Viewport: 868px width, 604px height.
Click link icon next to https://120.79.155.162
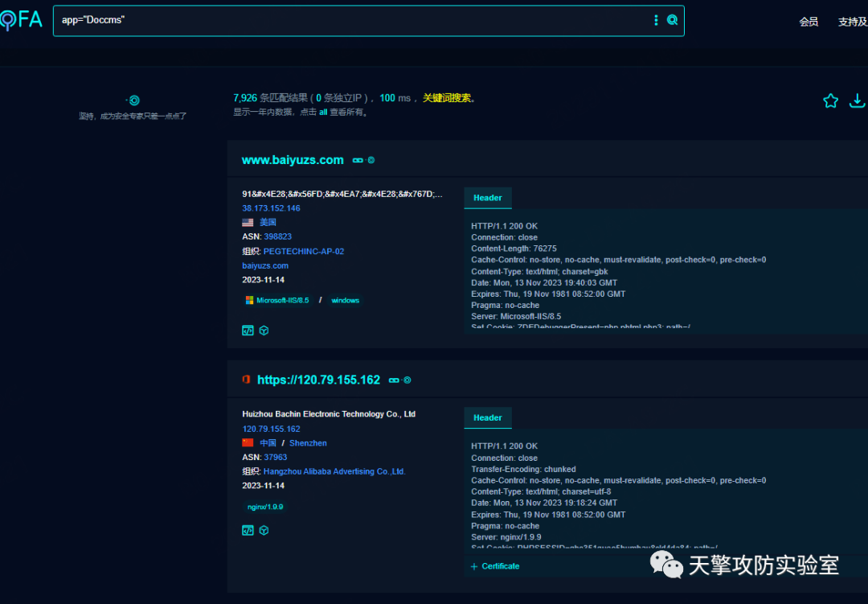click(394, 380)
